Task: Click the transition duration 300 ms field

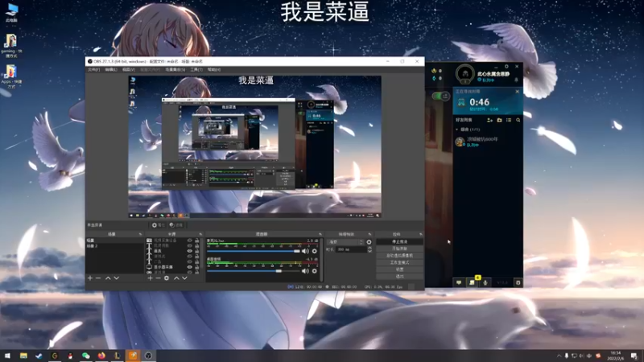Action: click(351, 249)
